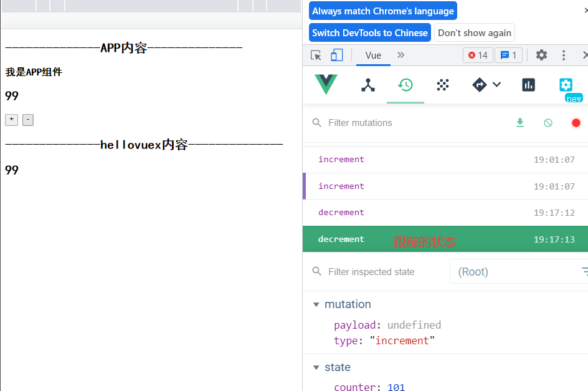Select the inspect element cursor icon

[315, 55]
